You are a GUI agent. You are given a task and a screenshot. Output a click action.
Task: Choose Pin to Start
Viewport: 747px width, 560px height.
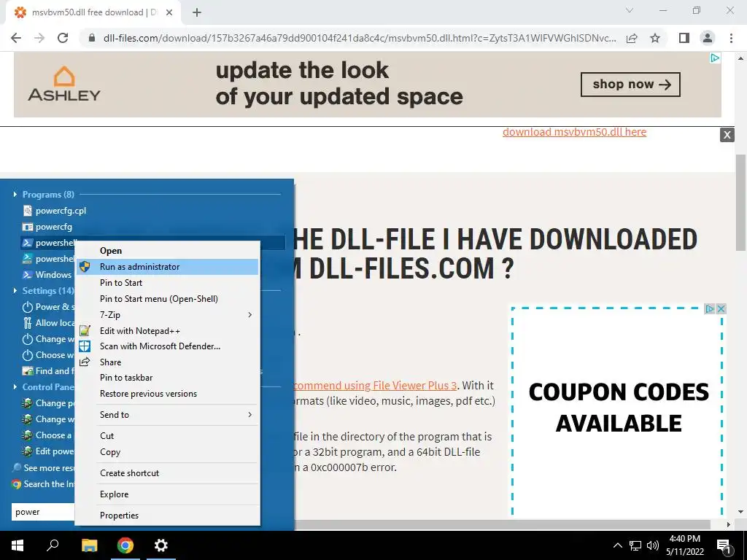pos(167,283)
